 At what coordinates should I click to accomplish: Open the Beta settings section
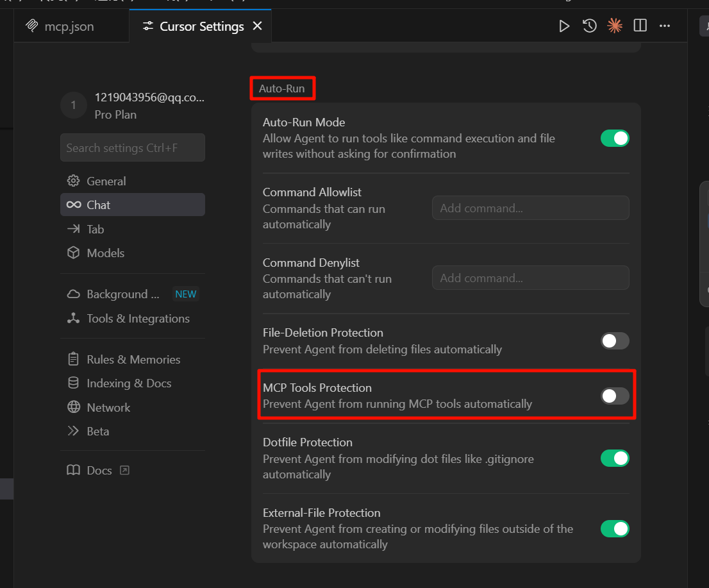133,431
